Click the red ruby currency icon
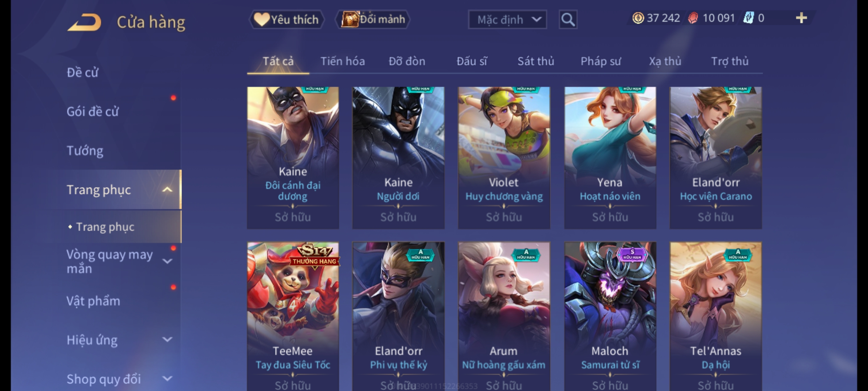The width and height of the screenshot is (868, 391). [693, 18]
